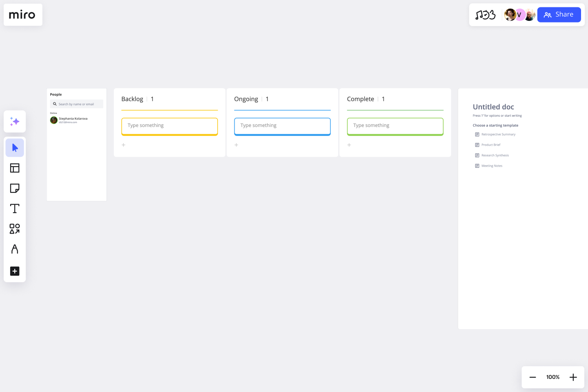Choose Meeting Notes template
The height and width of the screenshot is (392, 588).
(x=489, y=166)
